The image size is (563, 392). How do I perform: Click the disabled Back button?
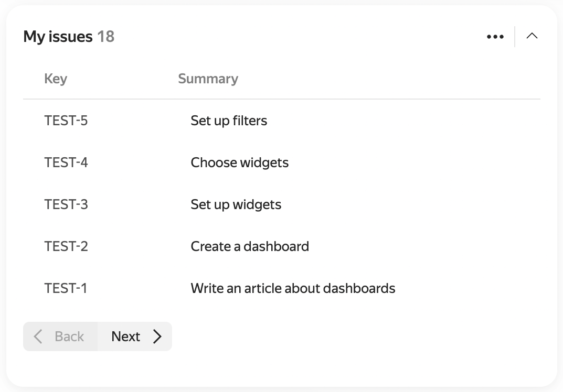(60, 336)
